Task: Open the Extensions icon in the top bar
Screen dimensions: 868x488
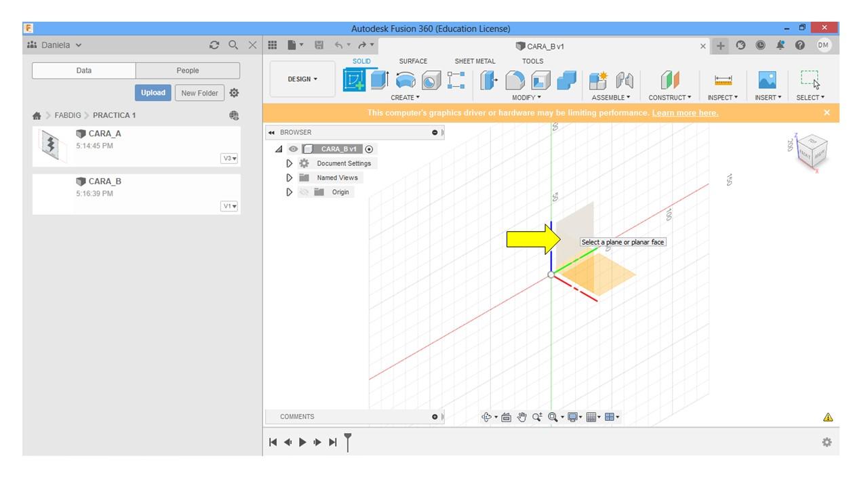Action: (x=741, y=45)
